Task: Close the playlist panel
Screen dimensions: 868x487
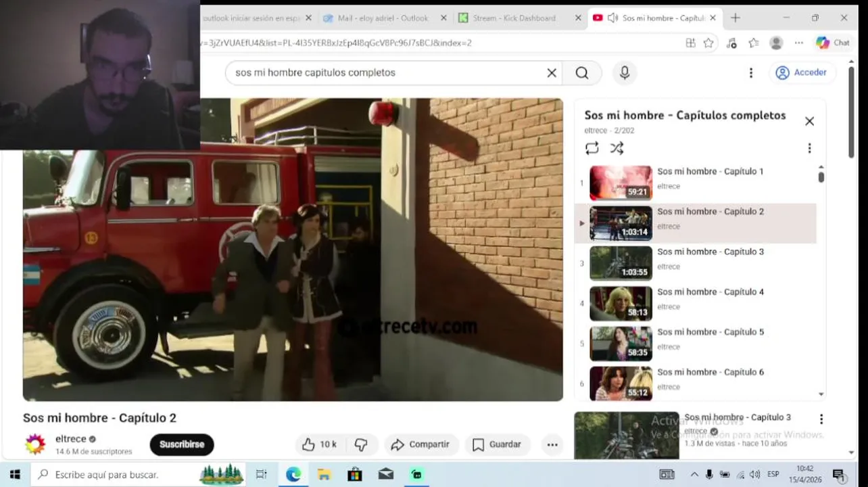Action: tap(809, 121)
